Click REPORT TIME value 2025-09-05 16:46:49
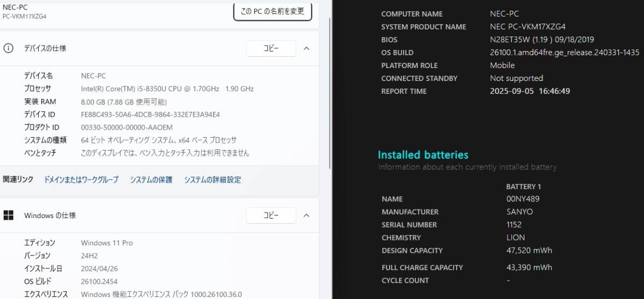 click(x=530, y=91)
